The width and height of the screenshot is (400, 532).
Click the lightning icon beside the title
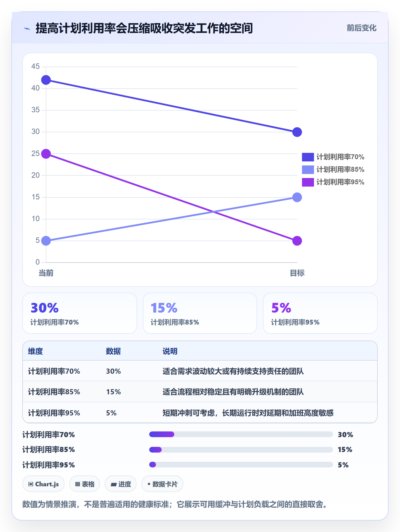point(27,29)
